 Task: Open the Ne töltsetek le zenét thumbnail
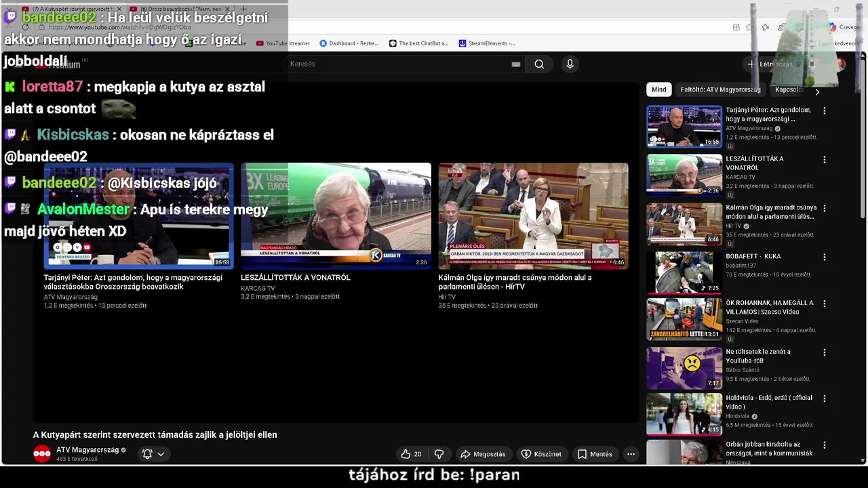pos(684,368)
